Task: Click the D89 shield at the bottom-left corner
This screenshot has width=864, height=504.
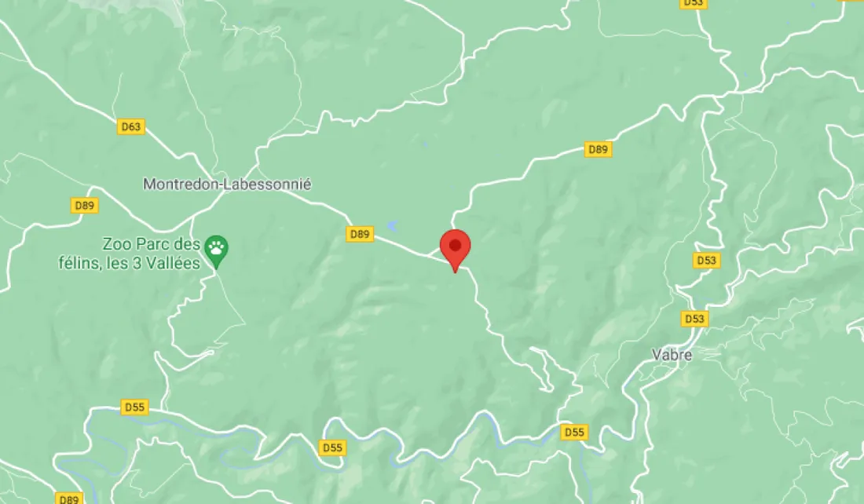Action: click(x=69, y=499)
